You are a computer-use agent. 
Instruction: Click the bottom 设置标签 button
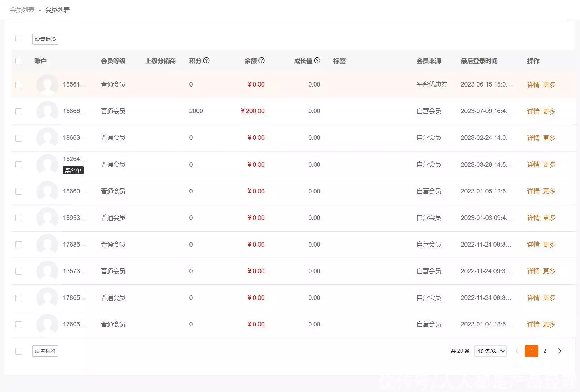(x=45, y=351)
